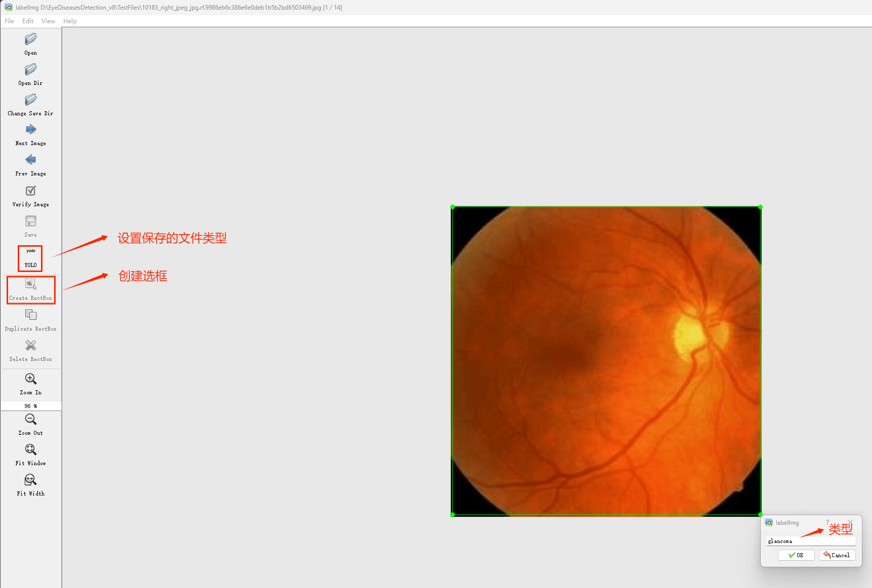Click the 96% zoom percentage field

[31, 406]
